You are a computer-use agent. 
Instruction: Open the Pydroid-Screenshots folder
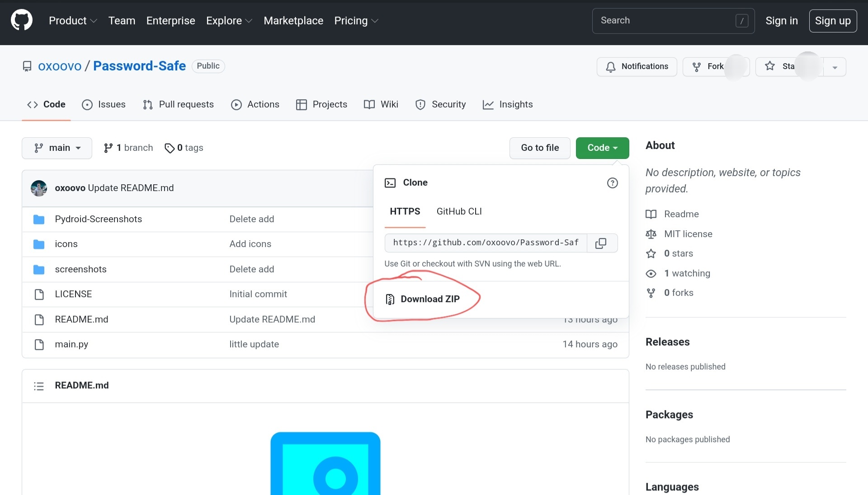pyautogui.click(x=98, y=219)
